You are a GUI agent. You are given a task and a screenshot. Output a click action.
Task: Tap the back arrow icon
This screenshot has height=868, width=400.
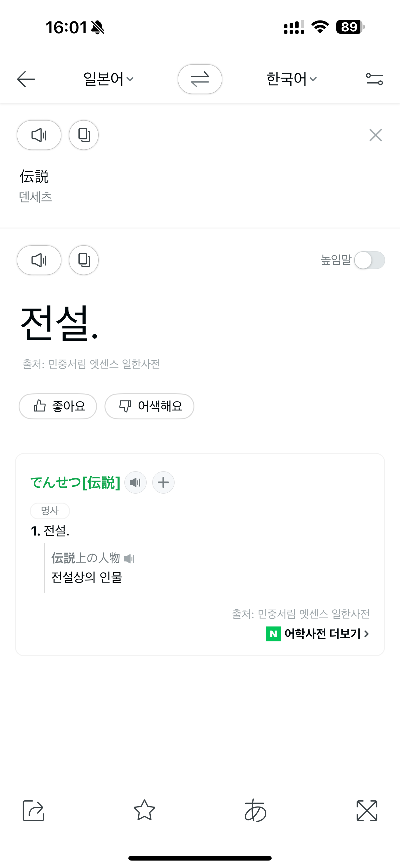[26, 79]
